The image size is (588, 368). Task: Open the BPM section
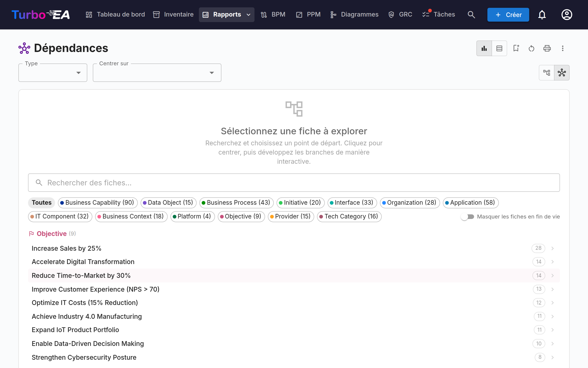pos(273,14)
